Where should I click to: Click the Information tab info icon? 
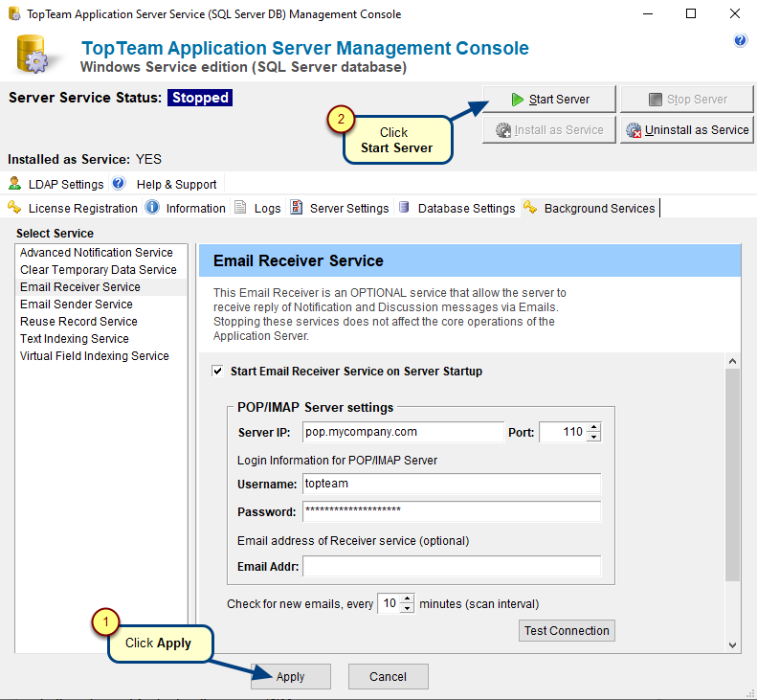[x=152, y=207]
